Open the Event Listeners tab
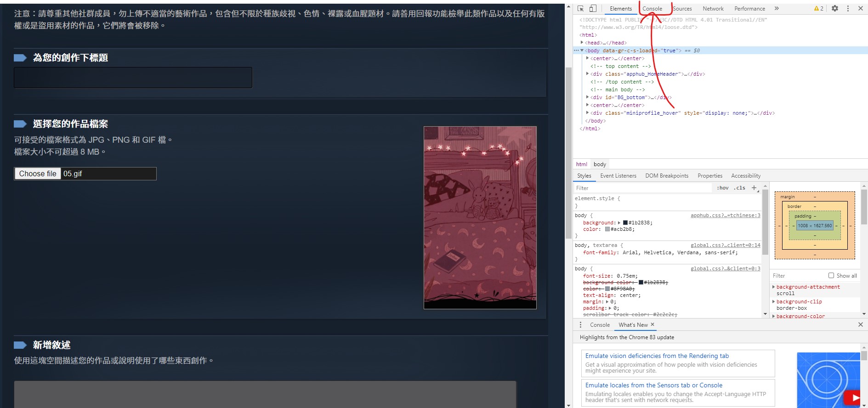 [618, 176]
